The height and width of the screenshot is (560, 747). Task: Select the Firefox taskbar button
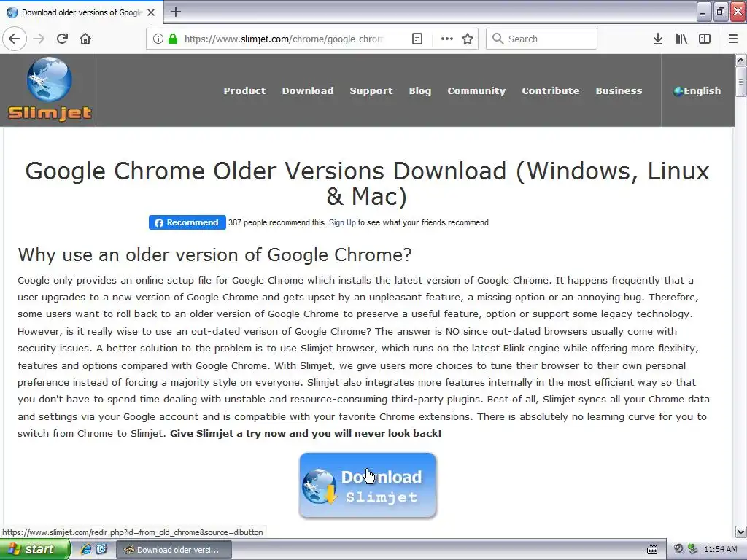[x=174, y=550]
